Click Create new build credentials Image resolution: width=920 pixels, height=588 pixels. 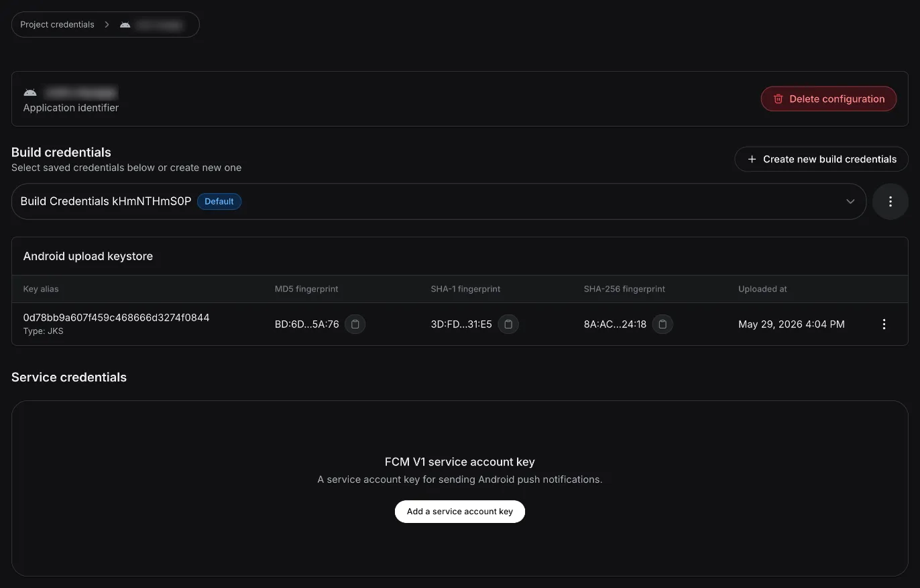click(x=821, y=160)
